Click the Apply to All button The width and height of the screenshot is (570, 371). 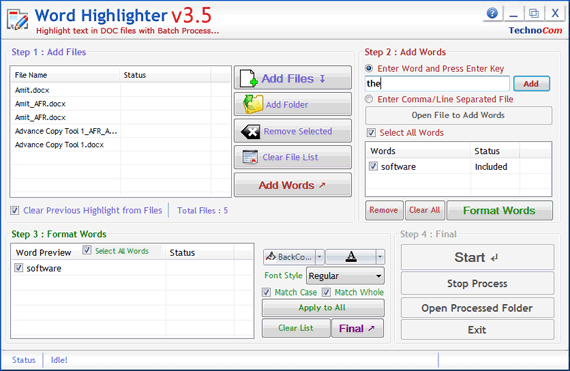323,308
